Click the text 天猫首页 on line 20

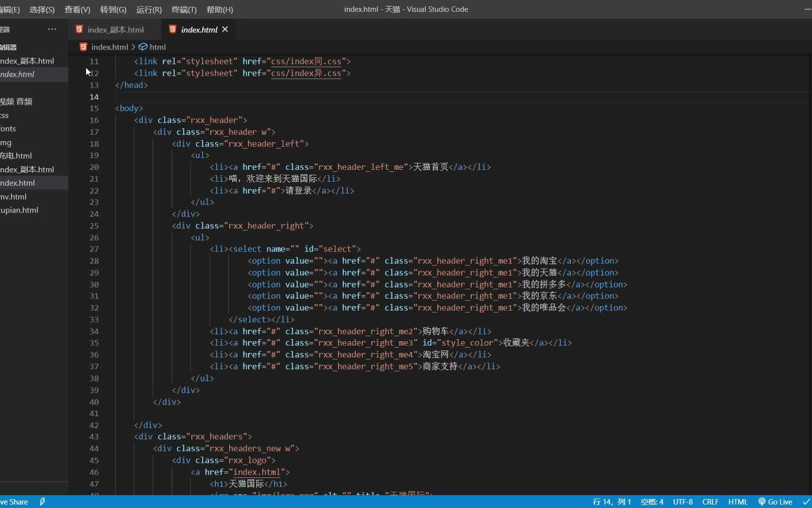coord(430,167)
